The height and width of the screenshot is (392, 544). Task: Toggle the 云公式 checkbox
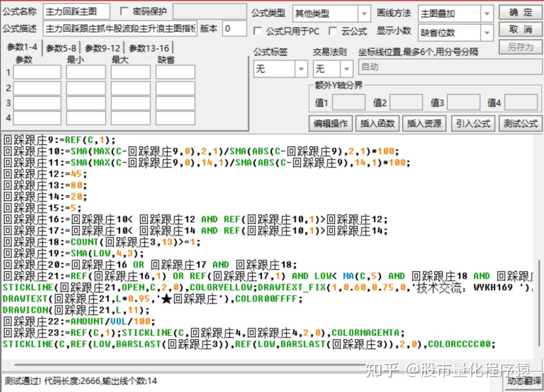[x=333, y=31]
